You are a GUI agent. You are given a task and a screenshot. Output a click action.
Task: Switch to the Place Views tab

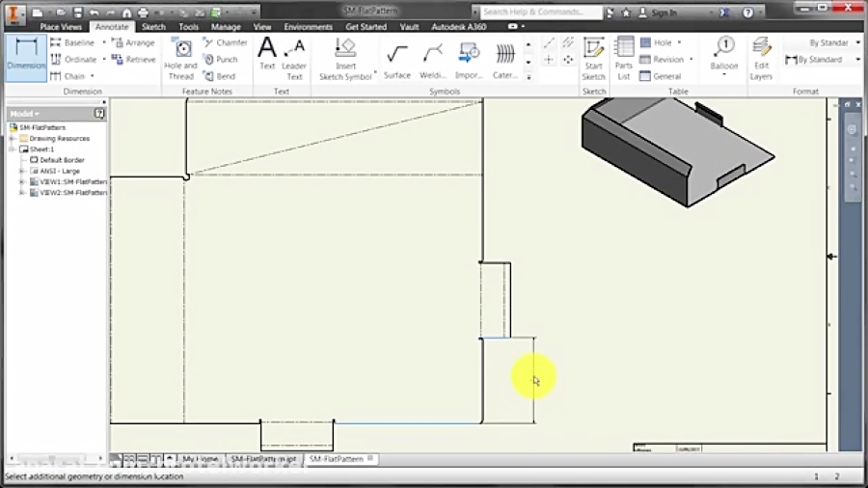pyautogui.click(x=61, y=27)
